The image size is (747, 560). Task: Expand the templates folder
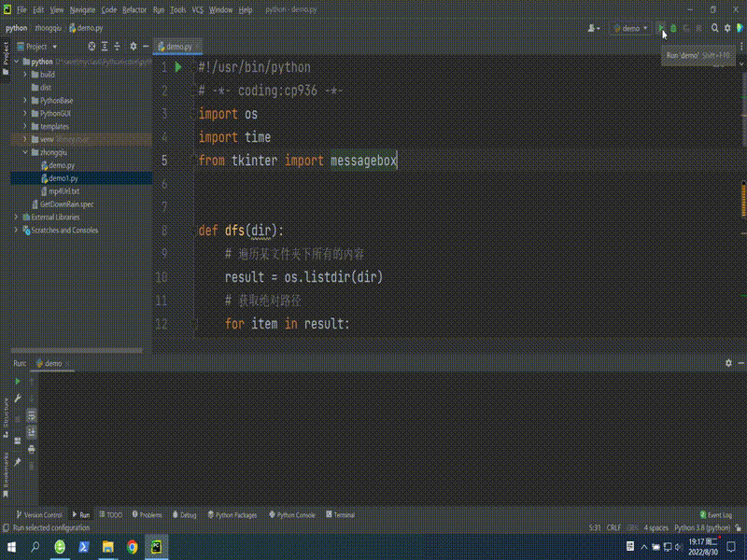25,126
